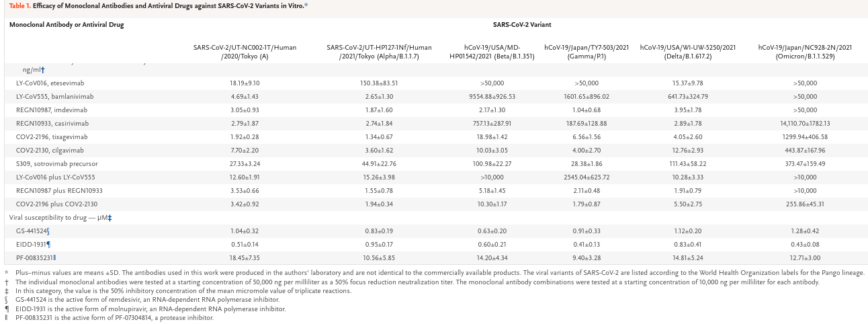Click "Monoclonal Antibody or Antiviral Drug" heading
Viewport: 868px width, 324px height.
(x=67, y=25)
